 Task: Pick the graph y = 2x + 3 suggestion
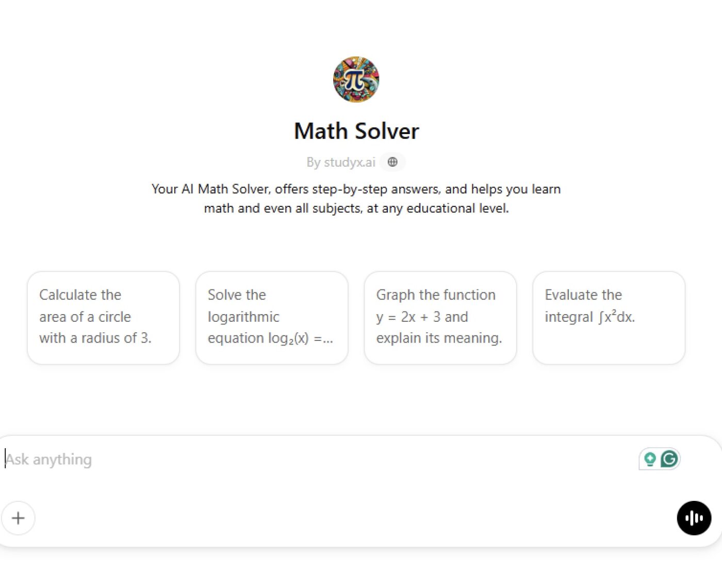tap(440, 317)
